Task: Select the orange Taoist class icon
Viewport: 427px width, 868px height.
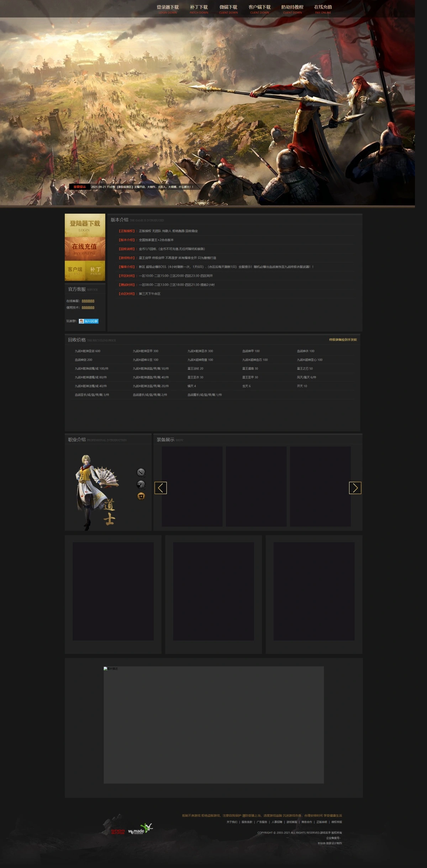Action: (141, 496)
